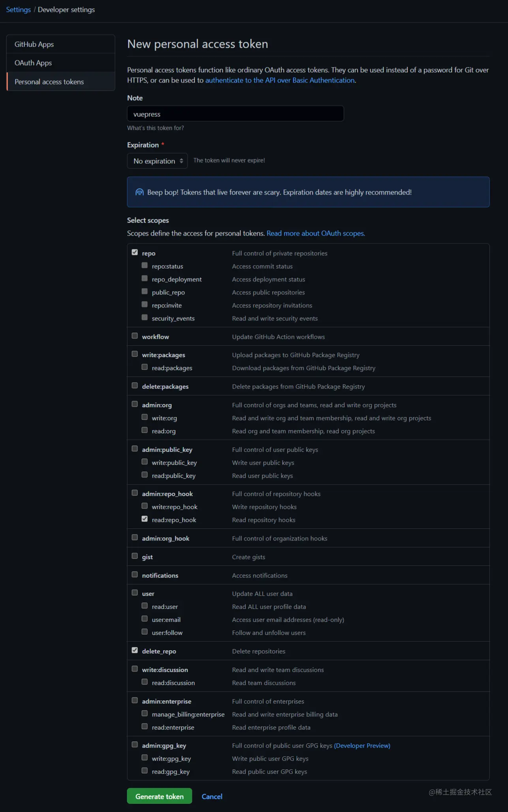Uncheck the delete_repo scope checkbox
Screen dimensions: 508x812
(135, 650)
